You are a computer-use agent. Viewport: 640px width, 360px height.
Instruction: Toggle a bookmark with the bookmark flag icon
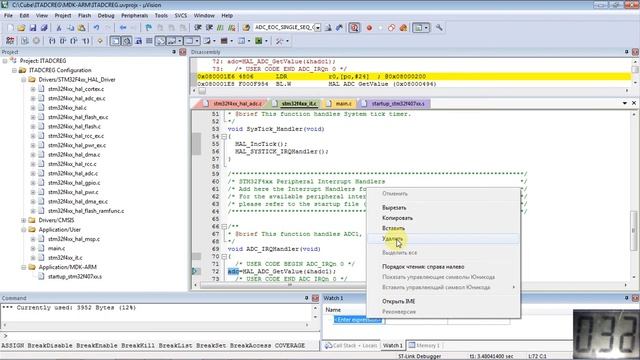point(149,28)
